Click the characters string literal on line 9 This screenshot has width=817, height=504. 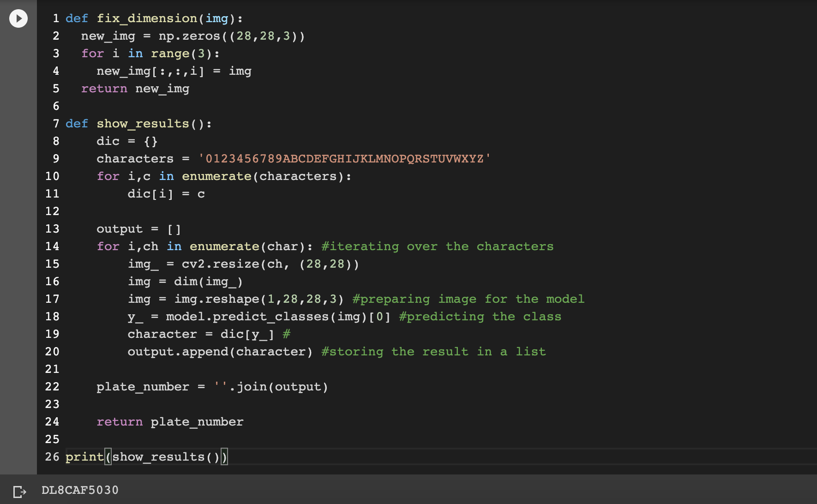pyautogui.click(x=344, y=159)
